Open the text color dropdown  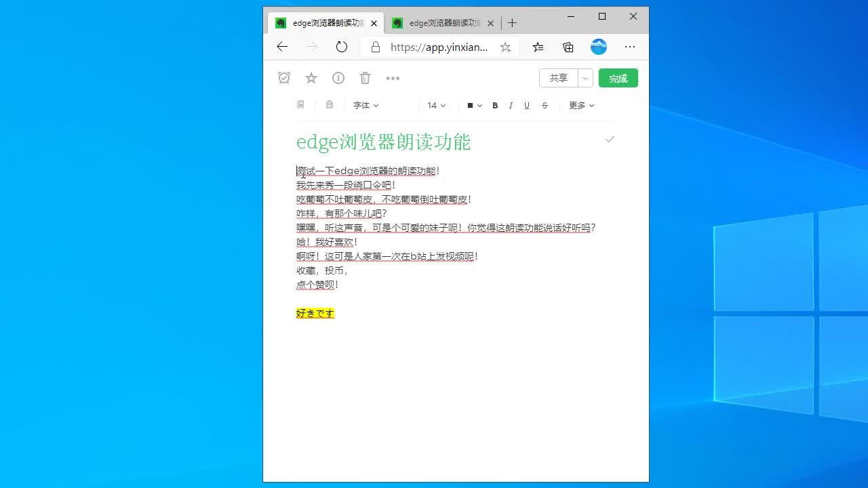[x=475, y=105]
